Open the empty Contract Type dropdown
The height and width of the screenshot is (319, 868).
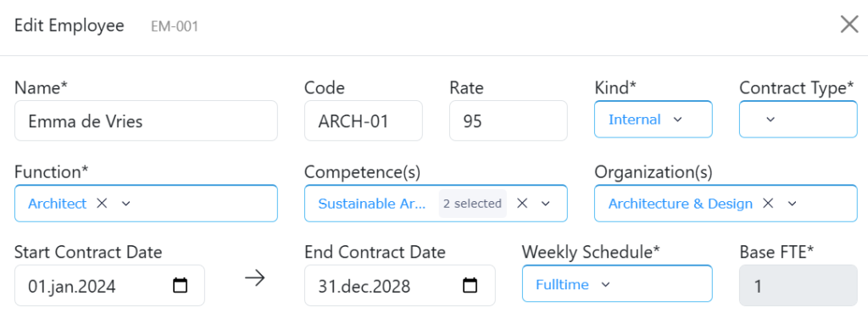798,119
